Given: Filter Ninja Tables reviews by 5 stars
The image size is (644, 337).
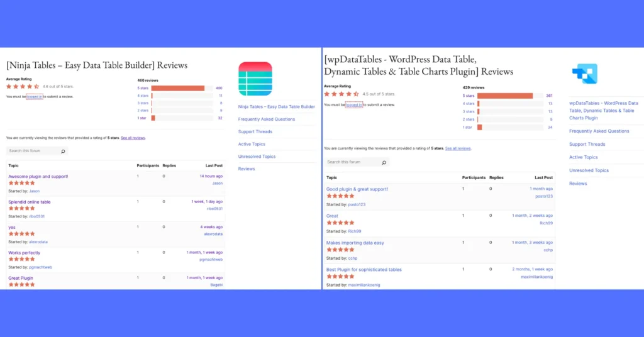Looking at the screenshot, I should (143, 88).
